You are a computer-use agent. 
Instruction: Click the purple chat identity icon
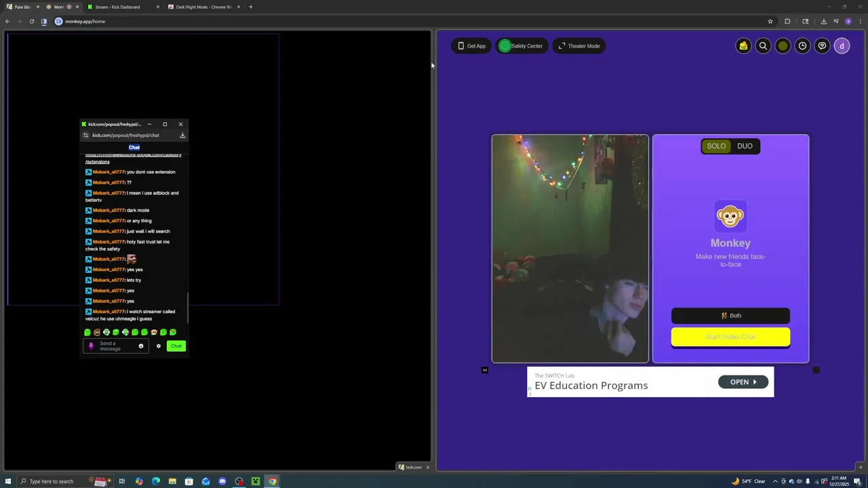tap(91, 346)
